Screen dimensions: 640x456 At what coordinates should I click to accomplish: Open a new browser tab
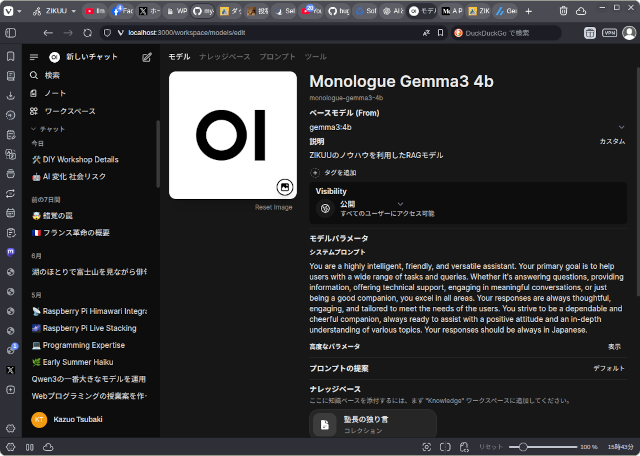point(529,11)
